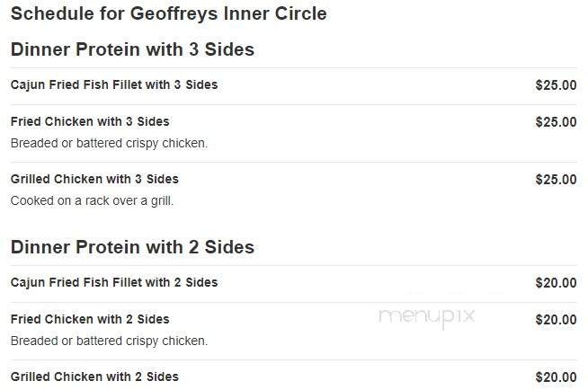Click the menupix watermark logo

click(x=426, y=316)
